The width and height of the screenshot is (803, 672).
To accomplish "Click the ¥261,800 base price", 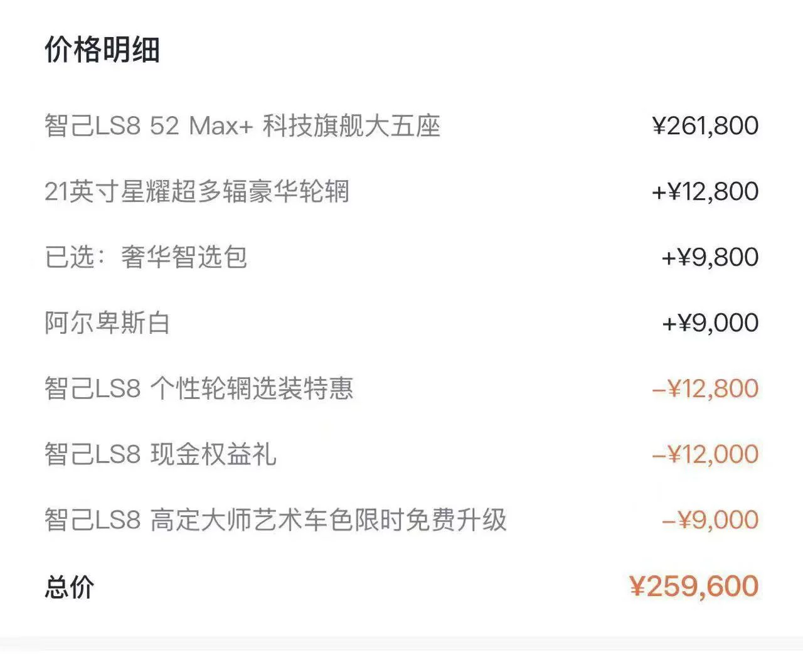I will tap(706, 125).
